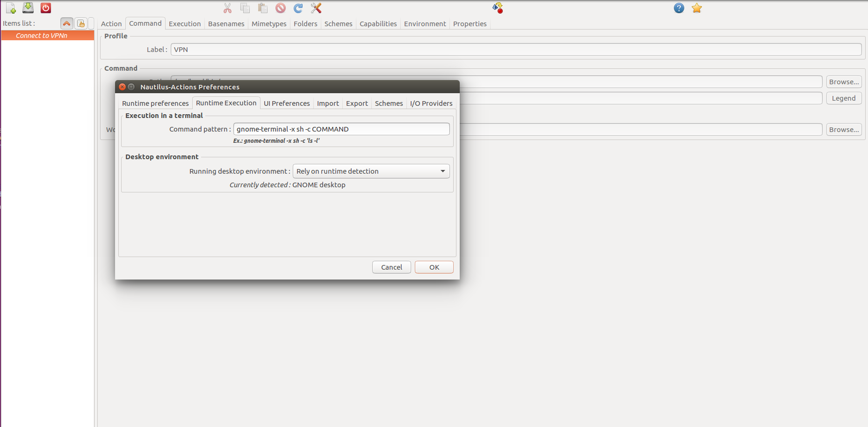Save the items tree with the green arrow icon
868x427 pixels.
pos(28,8)
